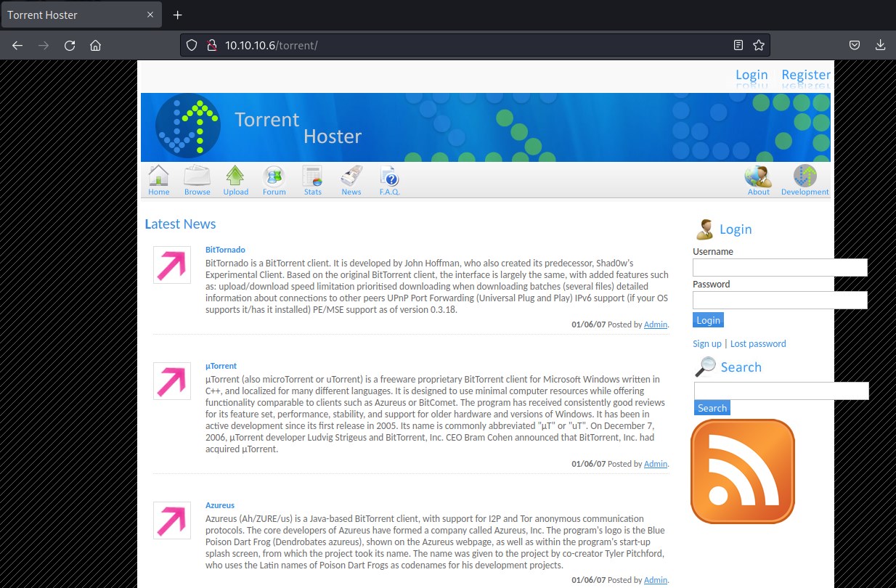Reload the page in browser
The image size is (896, 588).
70,45
